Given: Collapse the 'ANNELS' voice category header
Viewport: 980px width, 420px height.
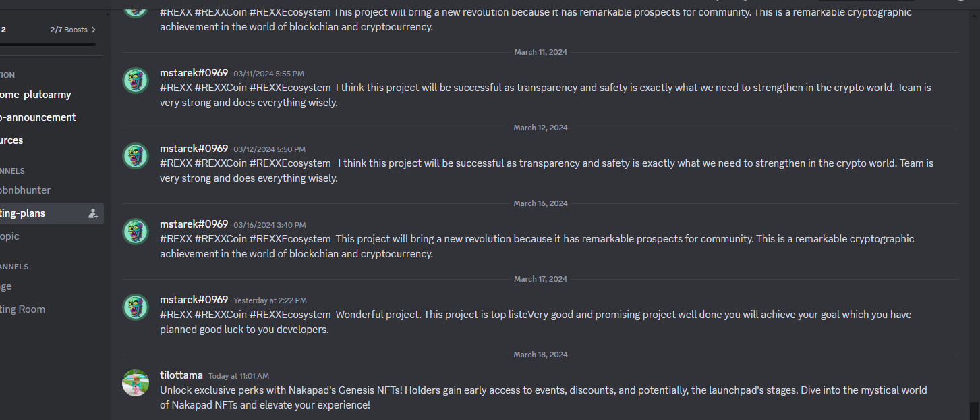Looking at the screenshot, I should 14,267.
